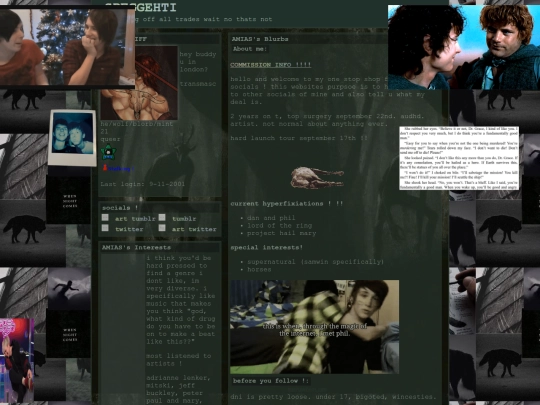This screenshot has width=540, height=405.
Task: Click the 'dni is pretty loose' line
Action: tap(333, 397)
